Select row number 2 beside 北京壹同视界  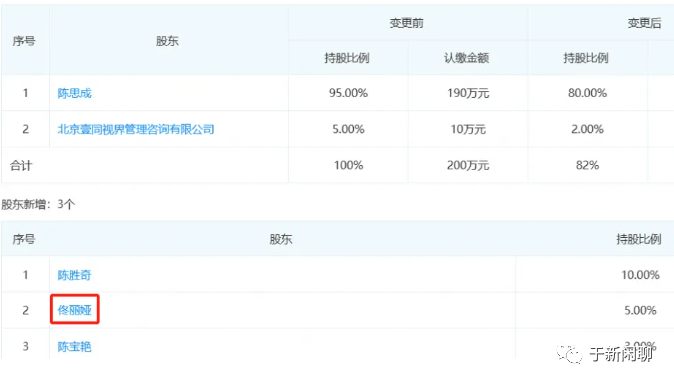(x=25, y=129)
